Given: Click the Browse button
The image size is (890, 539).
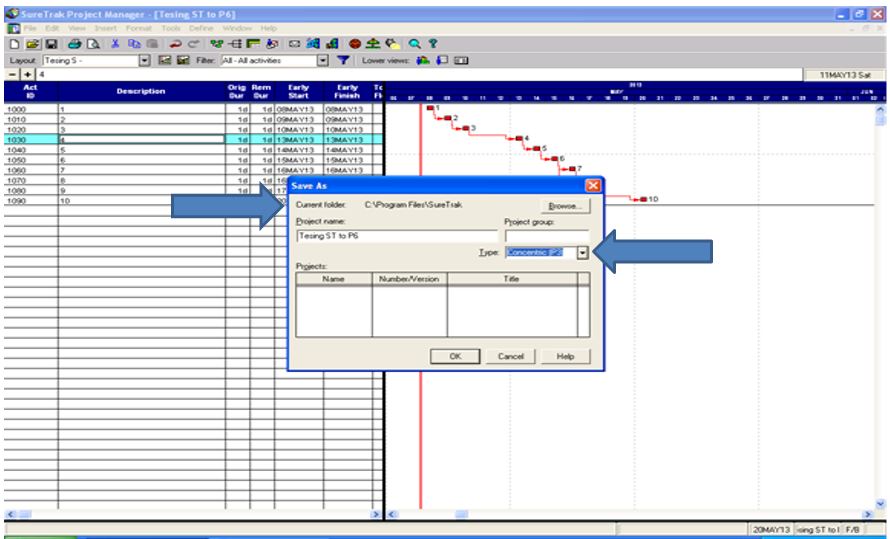Looking at the screenshot, I should (564, 205).
